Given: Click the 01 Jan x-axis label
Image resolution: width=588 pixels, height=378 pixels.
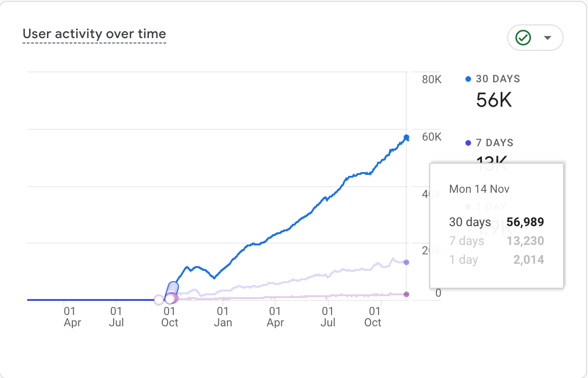Looking at the screenshot, I should click(x=223, y=316).
